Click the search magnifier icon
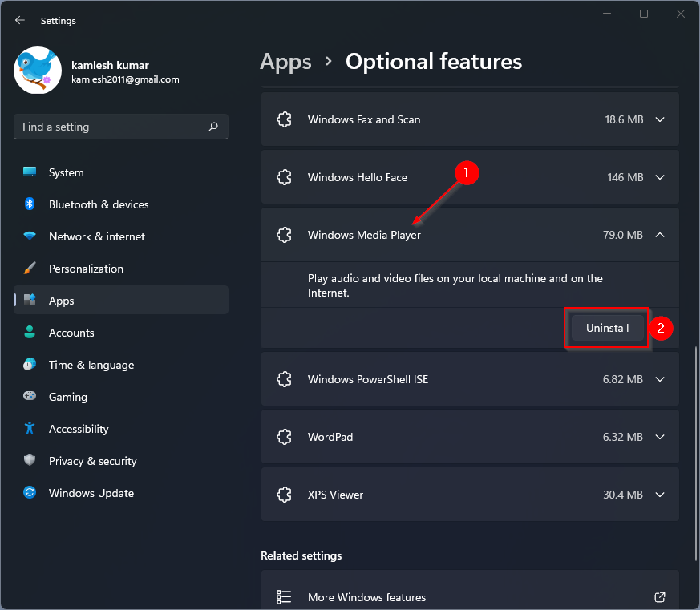Viewport: 700px width, 610px height. pyautogui.click(x=213, y=127)
